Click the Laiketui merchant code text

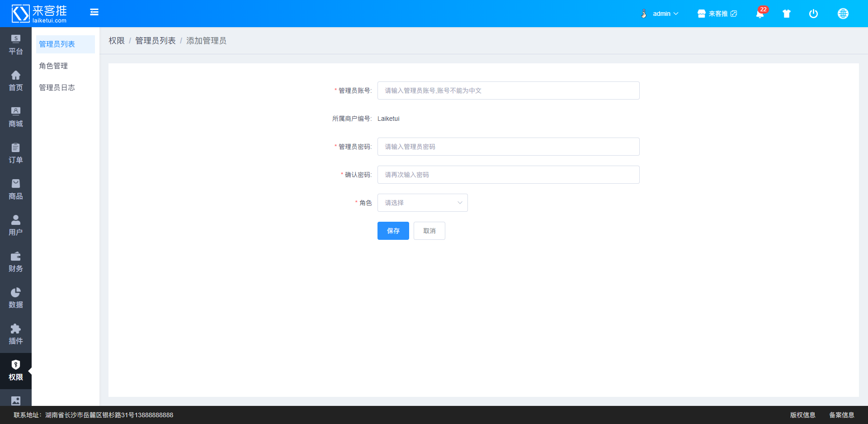[x=388, y=119]
